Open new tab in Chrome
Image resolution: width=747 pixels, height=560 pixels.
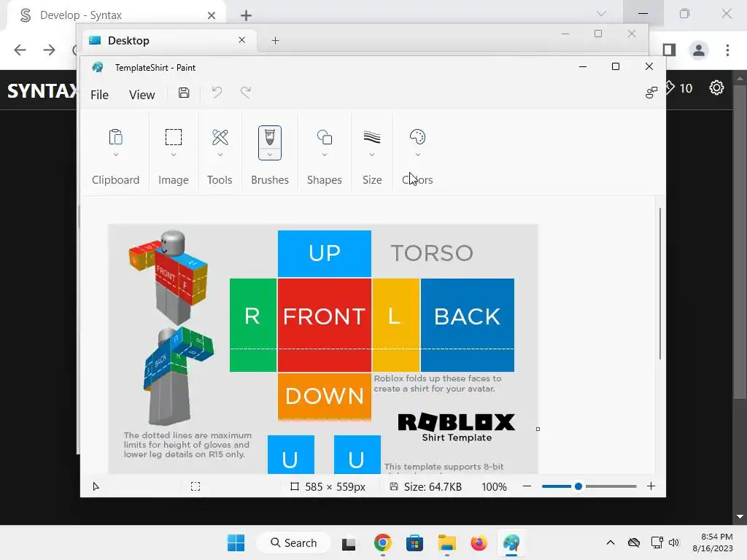click(x=246, y=15)
